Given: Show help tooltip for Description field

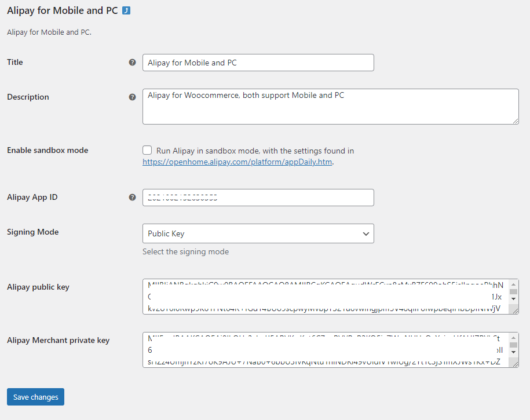Looking at the screenshot, I should 132,97.
